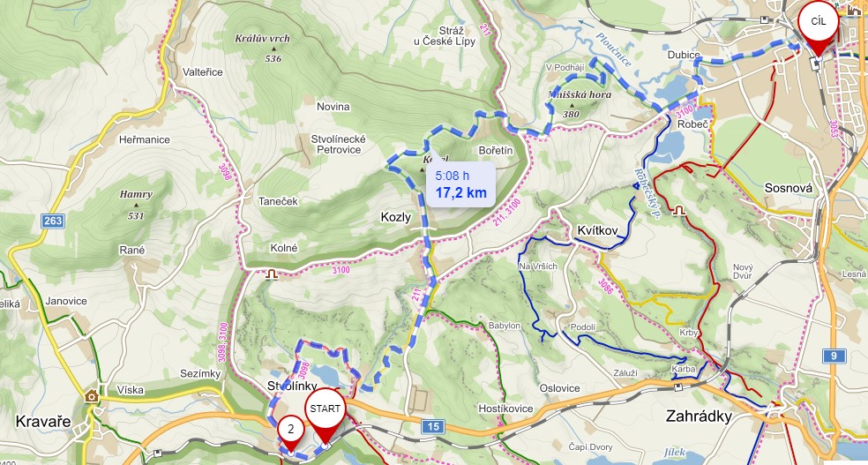
Task: Open the 17,2 km route info tooltip
Action: (460, 185)
